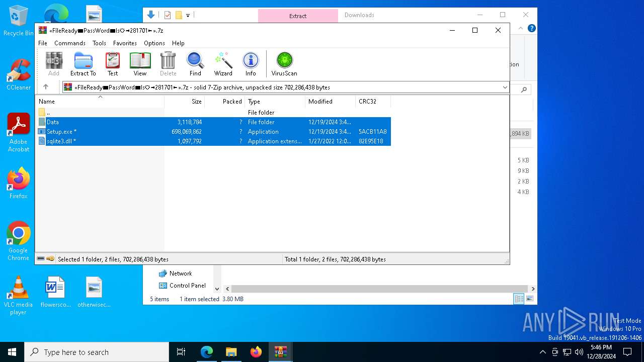The image size is (644, 362).
Task: Click Explorer search magnifier icon
Action: click(x=524, y=89)
